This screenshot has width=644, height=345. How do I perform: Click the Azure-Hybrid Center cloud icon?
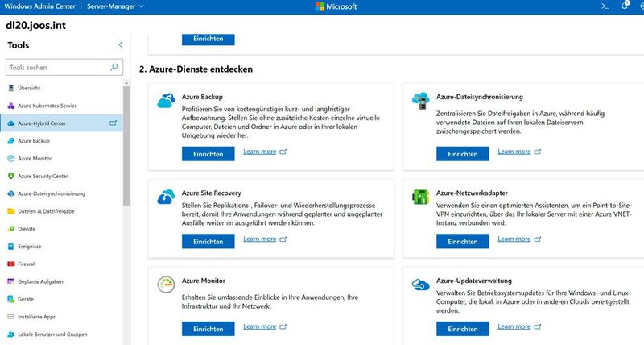(11, 123)
